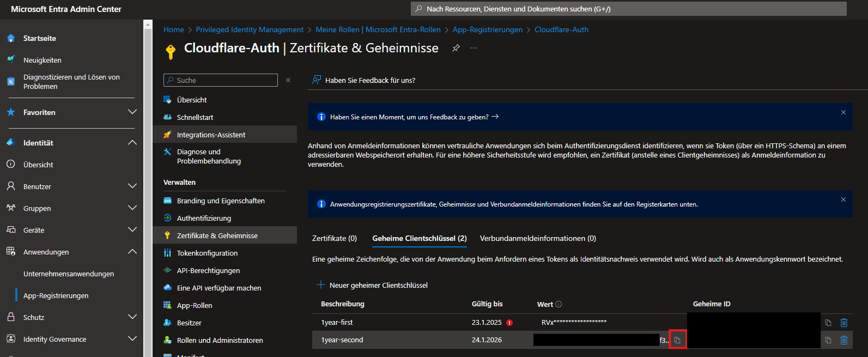Expand the Favoriten section chevron
868x357 pixels.
[132, 112]
